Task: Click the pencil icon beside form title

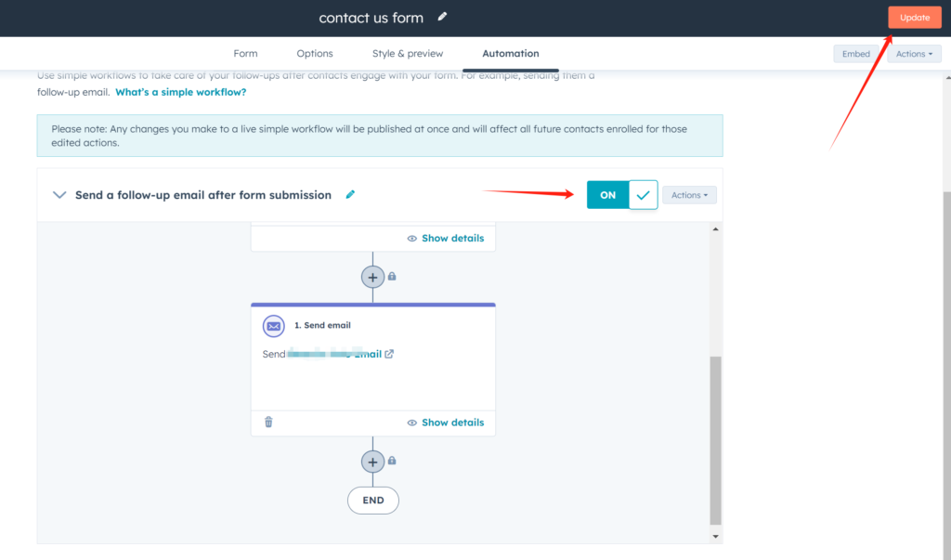Action: 442,17
